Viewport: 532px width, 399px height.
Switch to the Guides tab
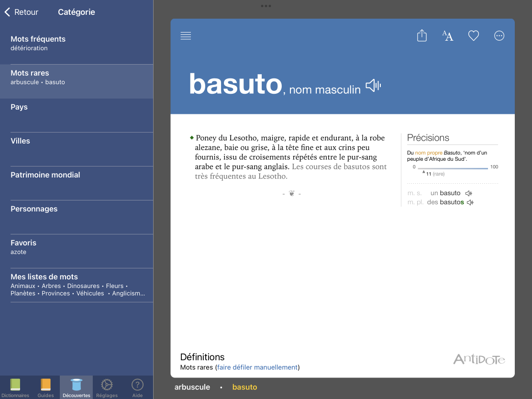(45, 387)
